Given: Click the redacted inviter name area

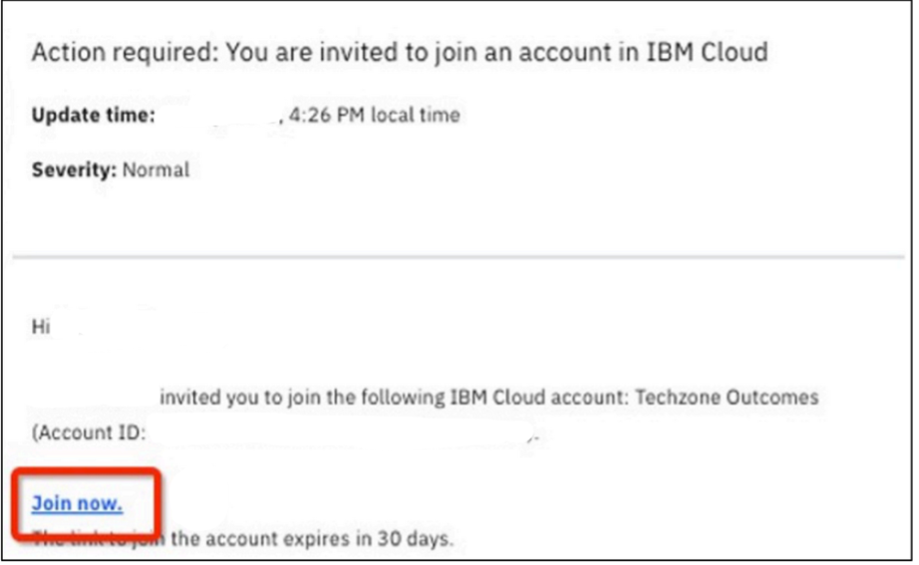Looking at the screenshot, I should click(x=93, y=398).
